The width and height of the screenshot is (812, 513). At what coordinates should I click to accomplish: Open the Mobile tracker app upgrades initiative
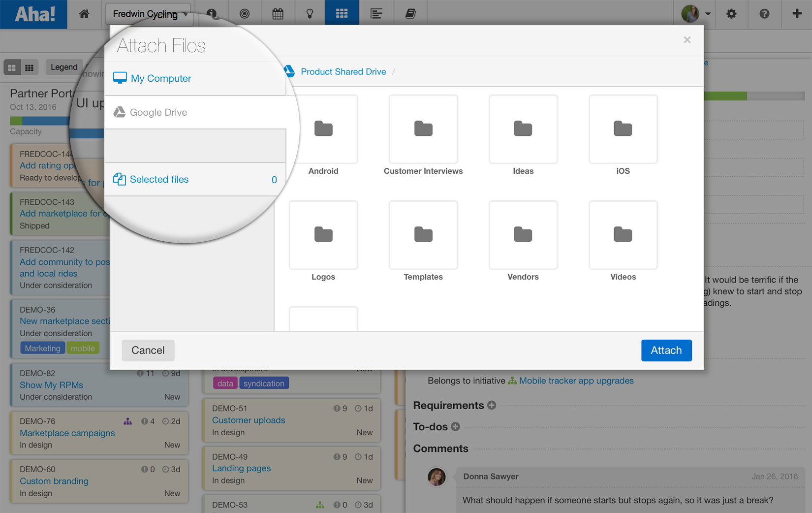(576, 381)
